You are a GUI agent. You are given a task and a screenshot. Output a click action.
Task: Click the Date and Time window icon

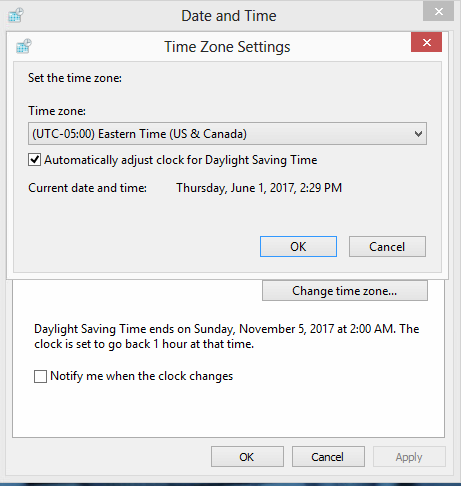[x=16, y=15]
